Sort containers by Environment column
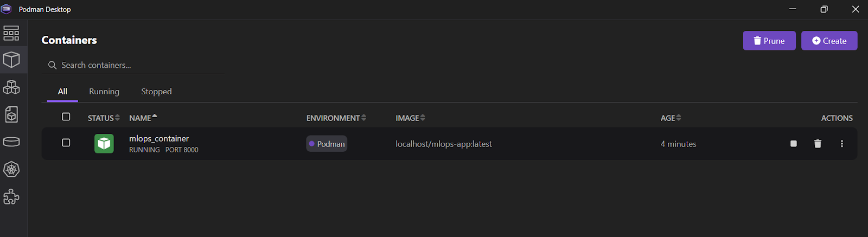Viewport: 868px width, 237px height. 336,118
